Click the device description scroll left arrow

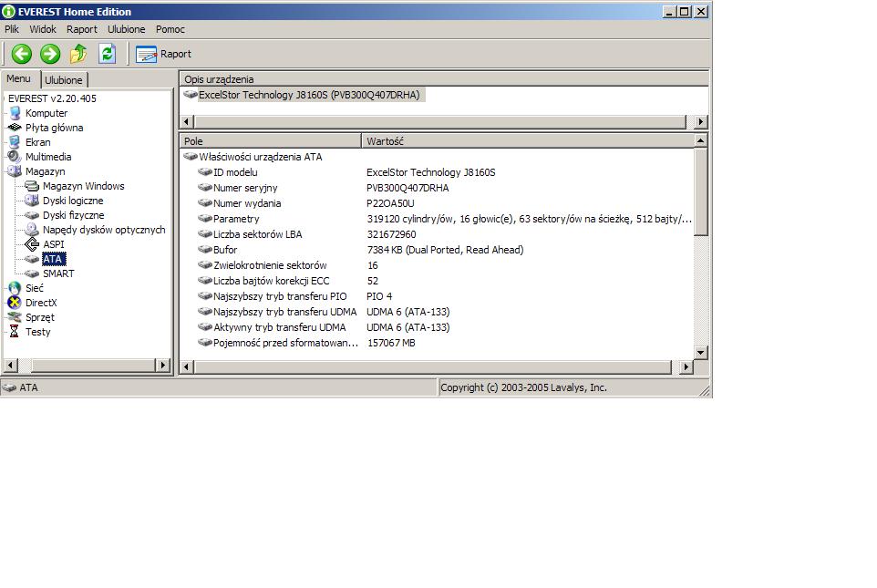(x=187, y=121)
